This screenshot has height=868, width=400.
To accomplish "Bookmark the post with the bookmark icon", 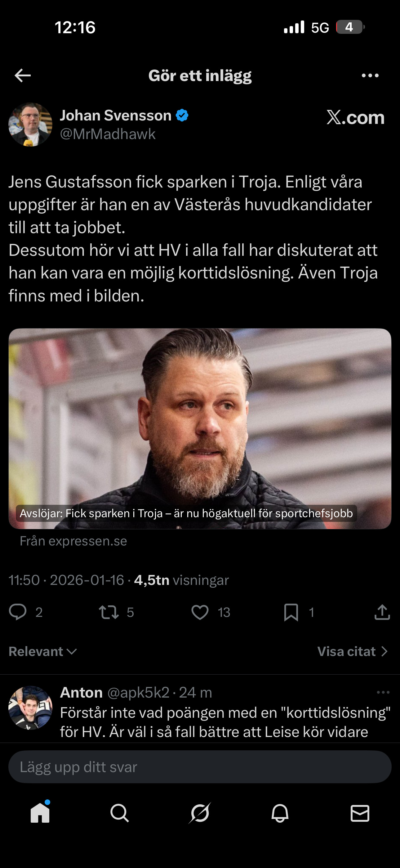I will 291,612.
